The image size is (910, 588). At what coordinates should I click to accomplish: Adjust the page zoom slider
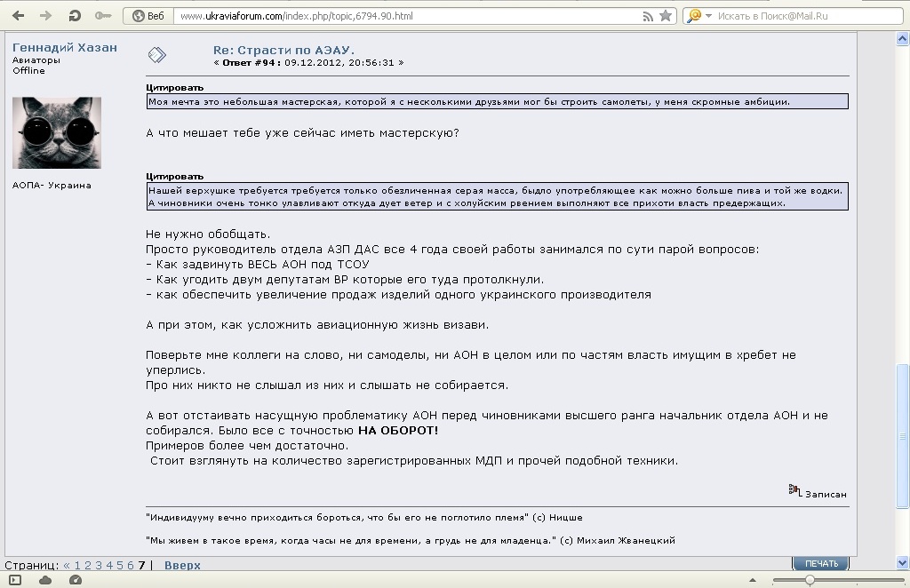click(x=809, y=580)
